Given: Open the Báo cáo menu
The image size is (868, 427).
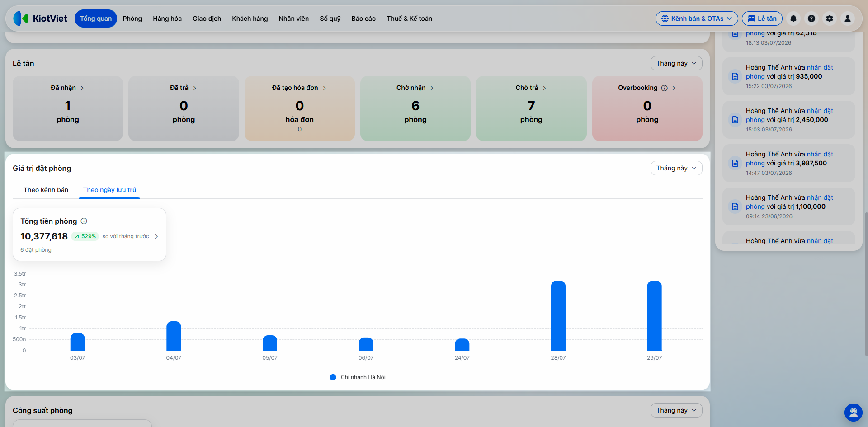Looking at the screenshot, I should tap(363, 19).
